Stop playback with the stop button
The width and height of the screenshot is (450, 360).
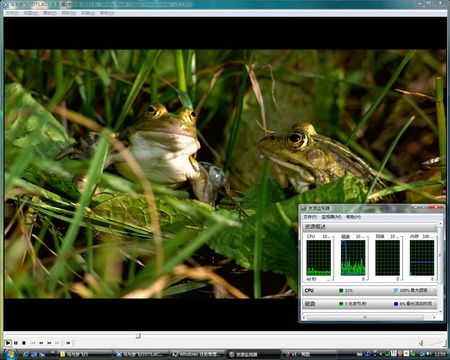pyautogui.click(x=24, y=343)
